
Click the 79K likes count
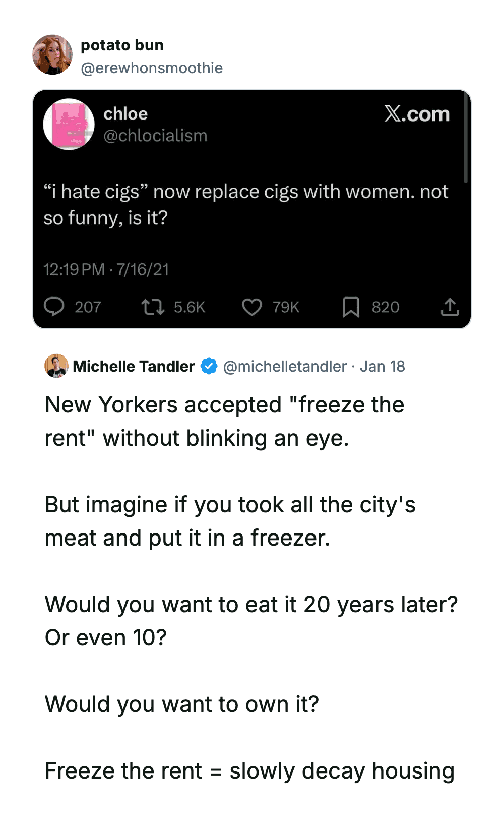tap(286, 307)
